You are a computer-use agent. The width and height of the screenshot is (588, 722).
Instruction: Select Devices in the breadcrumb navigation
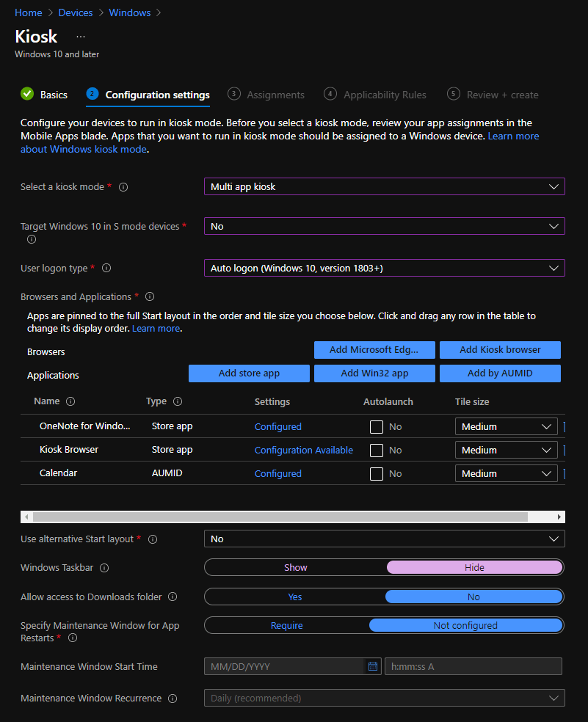point(75,12)
